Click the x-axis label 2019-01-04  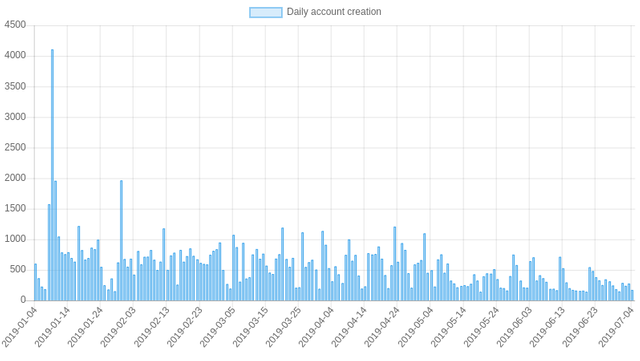click(20, 327)
